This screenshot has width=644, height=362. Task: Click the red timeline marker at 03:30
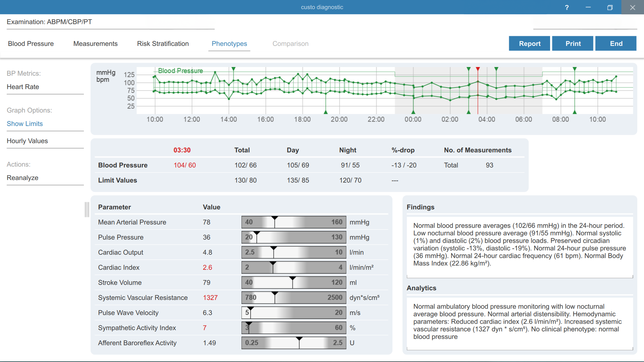click(x=478, y=69)
